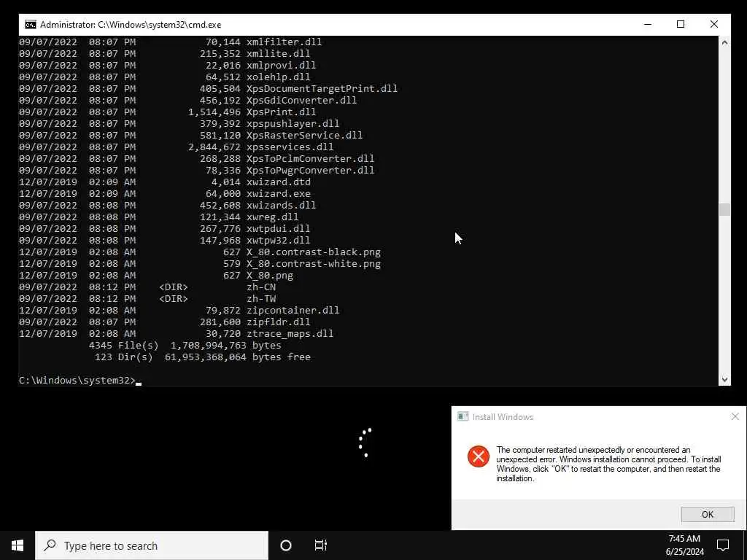This screenshot has width=747, height=560.
Task: Click the 61,953,368,064 bytes free value
Action: click(205, 357)
